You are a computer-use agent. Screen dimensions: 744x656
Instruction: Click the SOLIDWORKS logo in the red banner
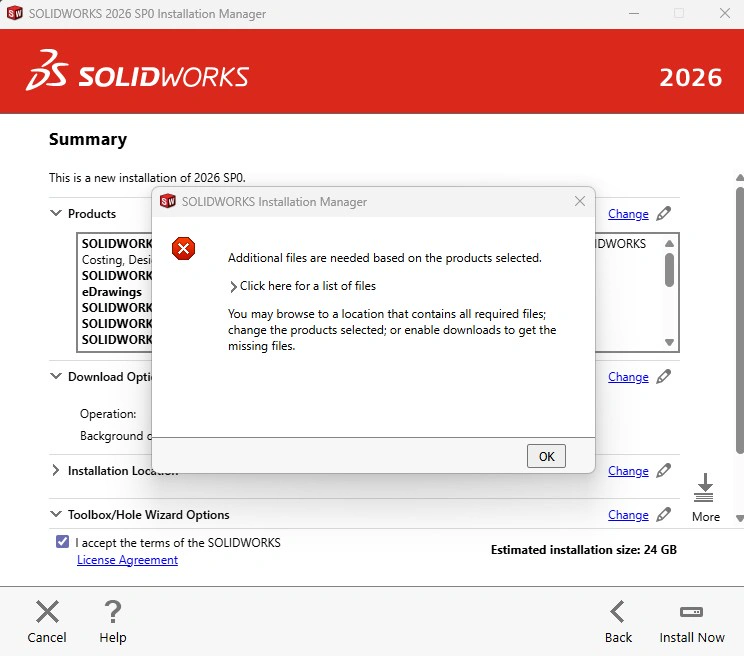point(138,71)
